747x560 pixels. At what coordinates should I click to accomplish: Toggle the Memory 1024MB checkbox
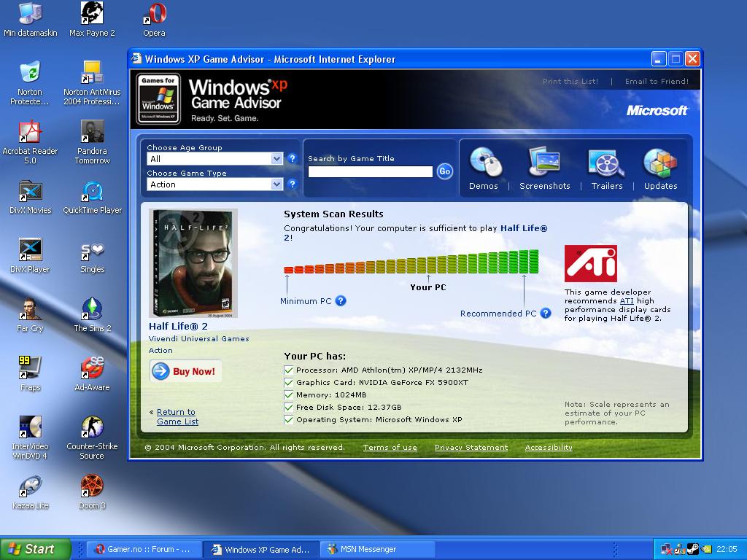288,394
